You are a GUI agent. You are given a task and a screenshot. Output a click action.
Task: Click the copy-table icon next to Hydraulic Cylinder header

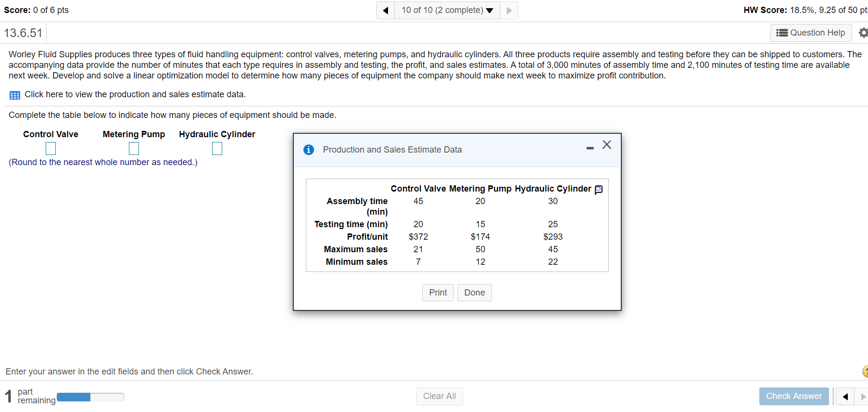click(599, 189)
